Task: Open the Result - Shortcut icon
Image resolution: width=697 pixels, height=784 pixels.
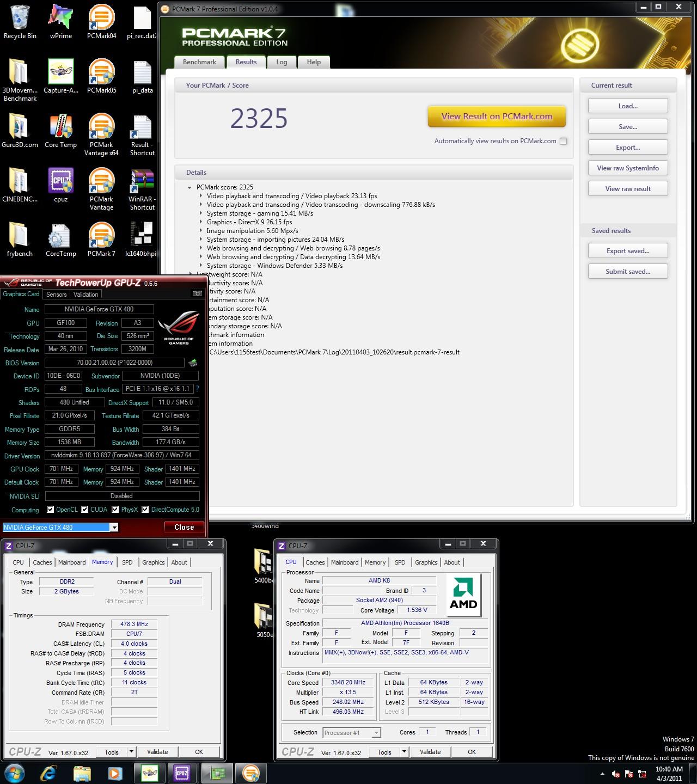Action: tap(142, 134)
